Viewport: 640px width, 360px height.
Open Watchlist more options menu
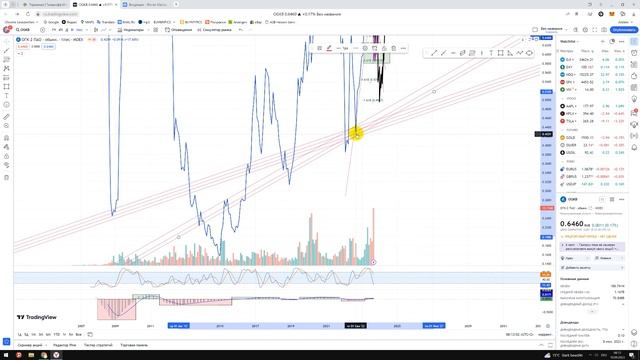(621, 41)
